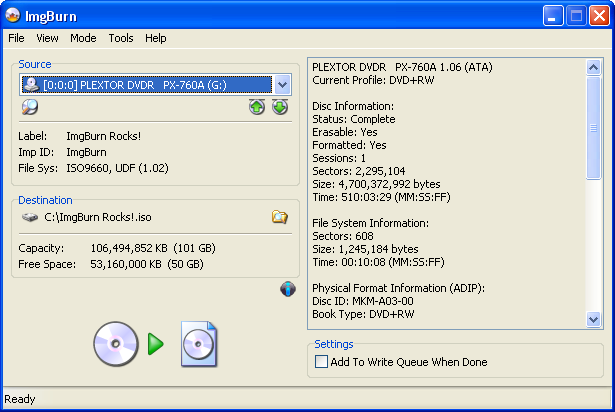Image resolution: width=615 pixels, height=412 pixels.
Task: Click the Current Profile: DVD+RW line
Action: pos(373,80)
